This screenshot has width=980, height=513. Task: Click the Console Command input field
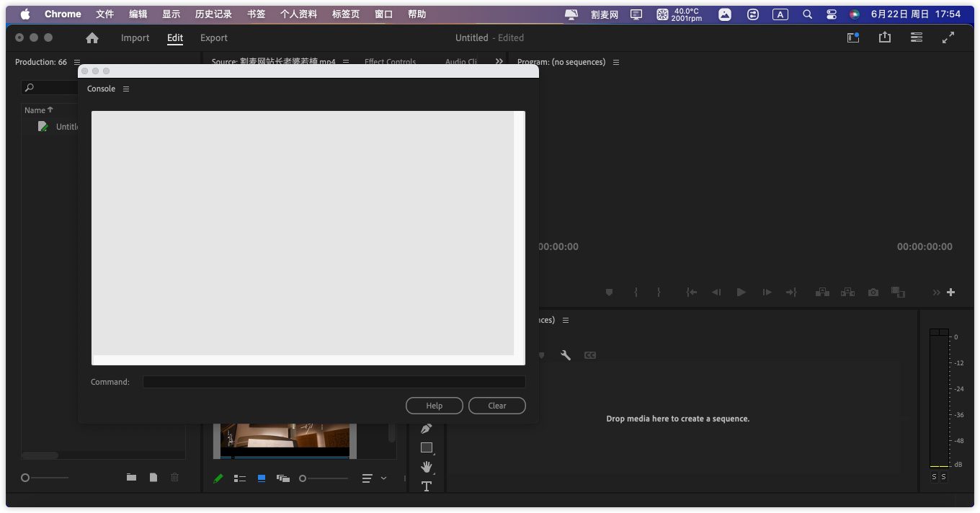[x=334, y=382]
